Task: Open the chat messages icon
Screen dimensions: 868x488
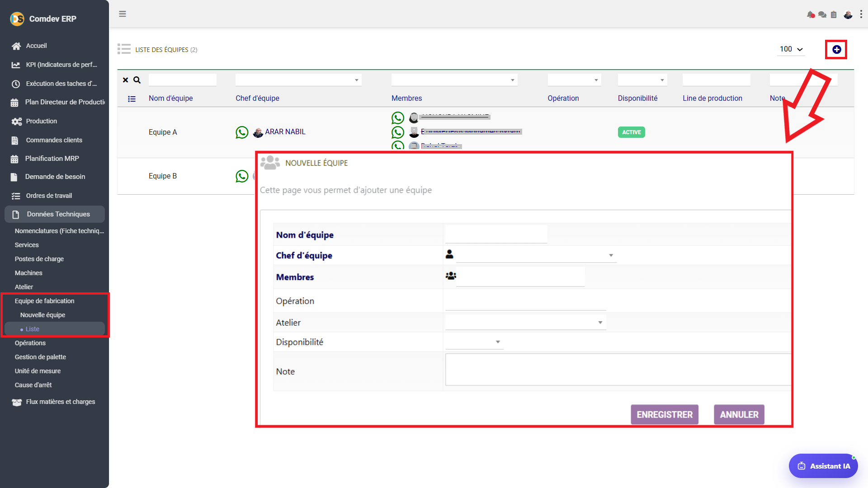Action: [822, 15]
